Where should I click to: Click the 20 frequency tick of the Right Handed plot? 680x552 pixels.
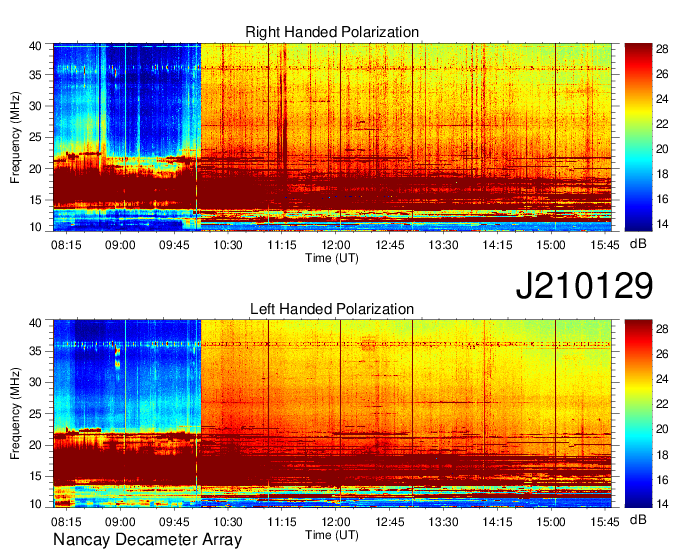click(x=36, y=169)
